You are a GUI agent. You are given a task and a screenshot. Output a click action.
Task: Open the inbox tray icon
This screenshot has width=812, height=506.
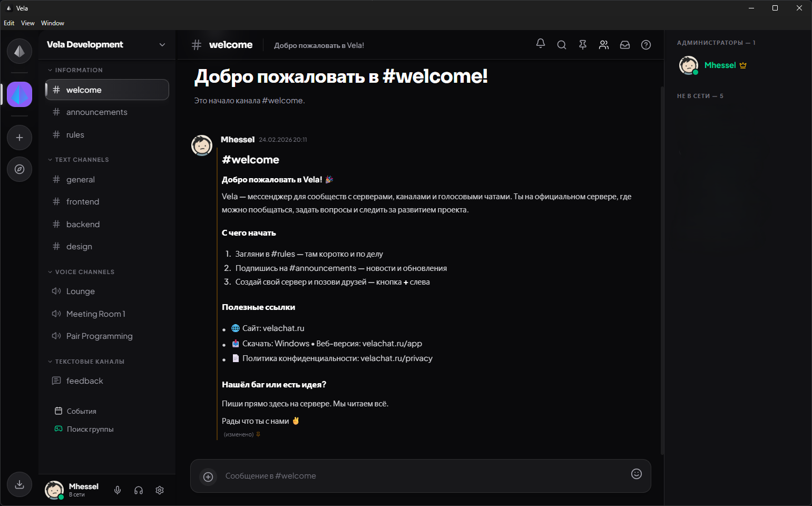[625, 45]
